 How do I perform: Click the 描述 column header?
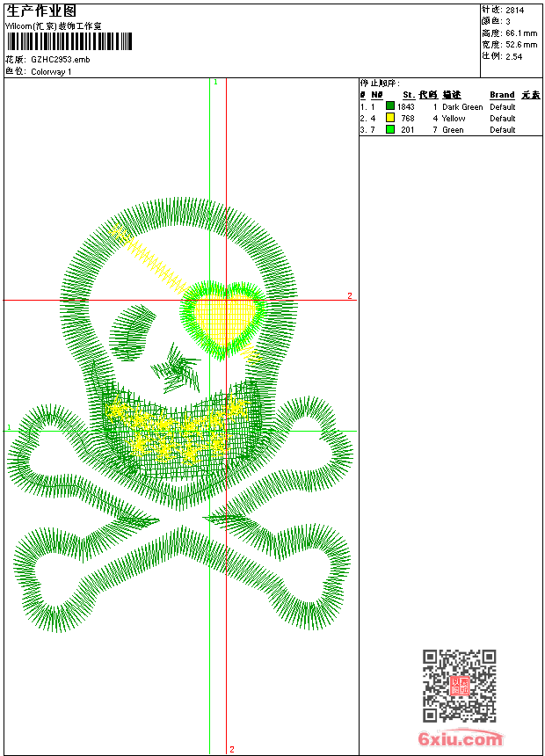click(451, 95)
